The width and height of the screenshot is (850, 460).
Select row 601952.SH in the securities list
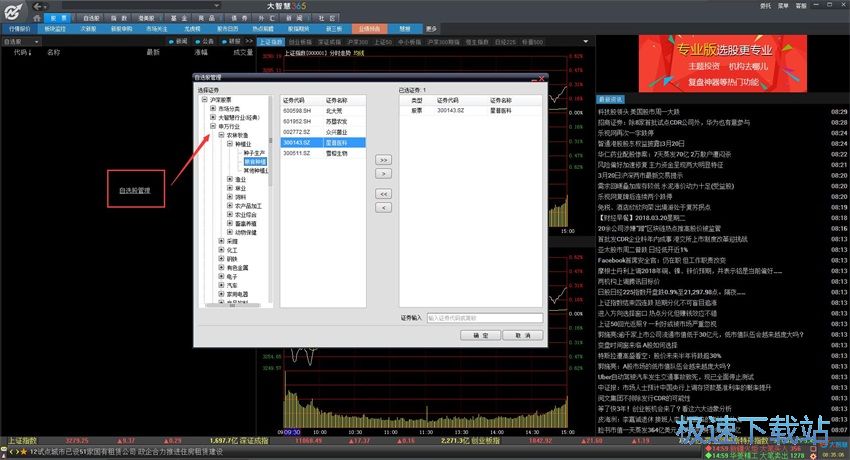[323, 121]
